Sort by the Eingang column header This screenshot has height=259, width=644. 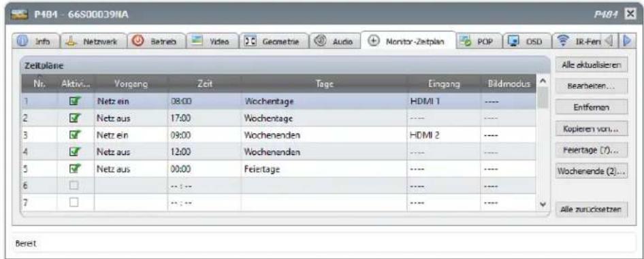click(x=444, y=84)
